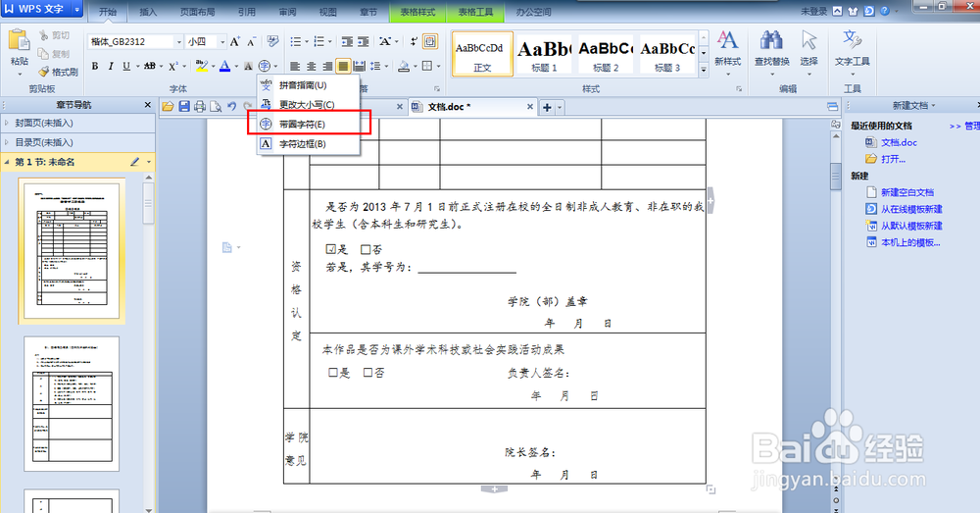Decrease font size with the shrink-font icon
This screenshot has width=980, height=513.
pos(251,41)
